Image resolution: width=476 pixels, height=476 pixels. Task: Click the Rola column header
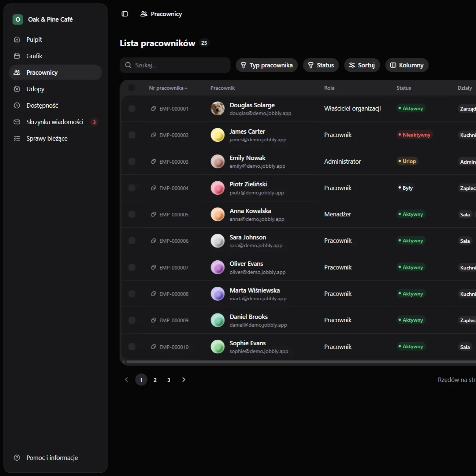pos(329,88)
